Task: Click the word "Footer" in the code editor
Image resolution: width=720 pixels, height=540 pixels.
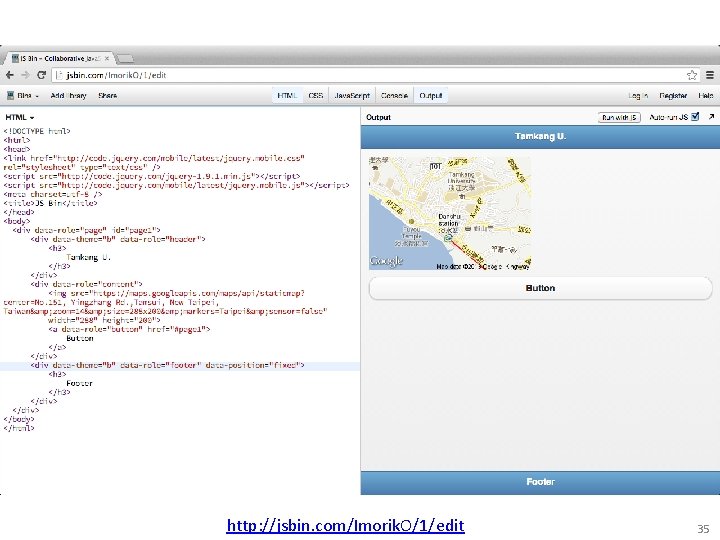Action: point(79,383)
